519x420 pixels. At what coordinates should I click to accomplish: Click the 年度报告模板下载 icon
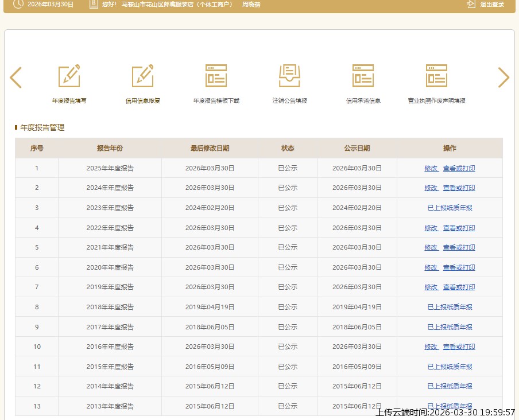click(x=216, y=76)
